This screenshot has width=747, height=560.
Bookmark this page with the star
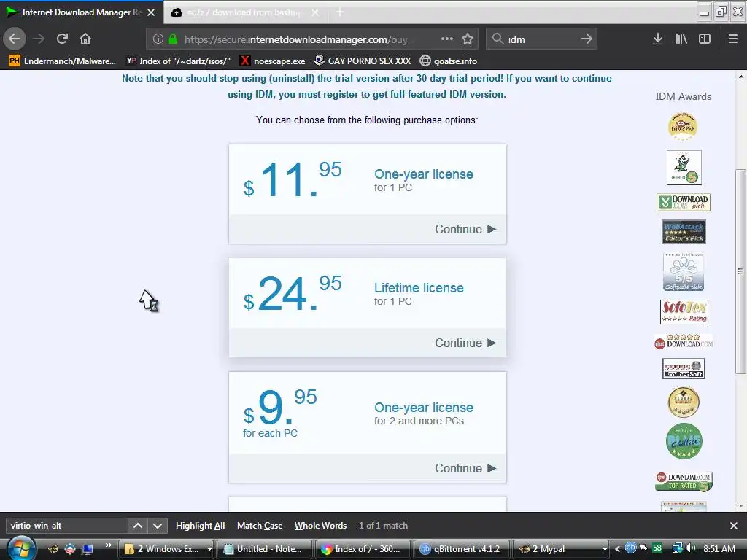[x=468, y=39]
